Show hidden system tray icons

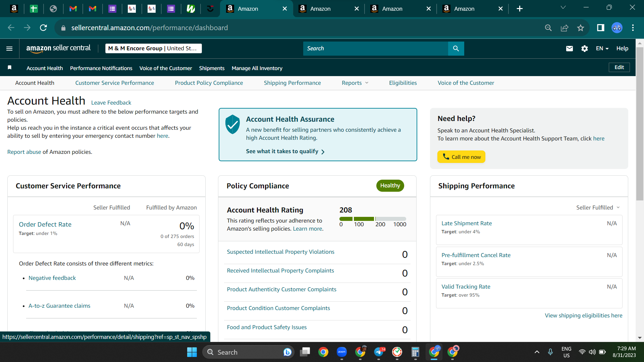(537, 352)
